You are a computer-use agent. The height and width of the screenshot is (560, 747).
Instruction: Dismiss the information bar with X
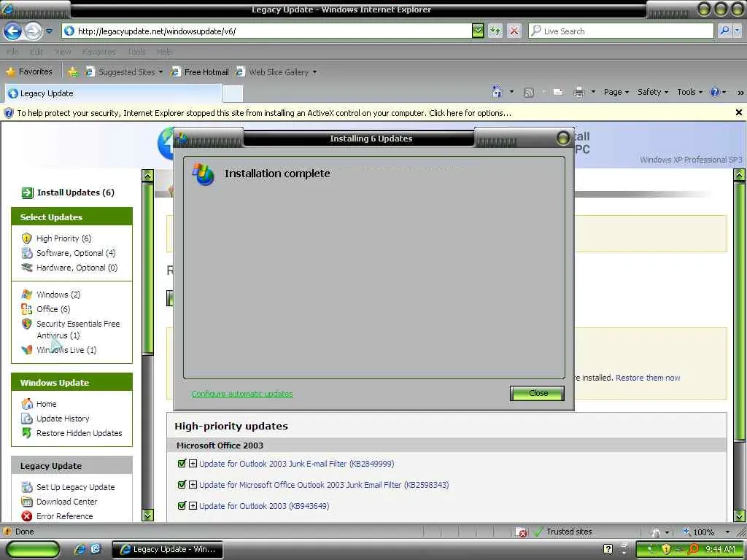click(x=738, y=112)
